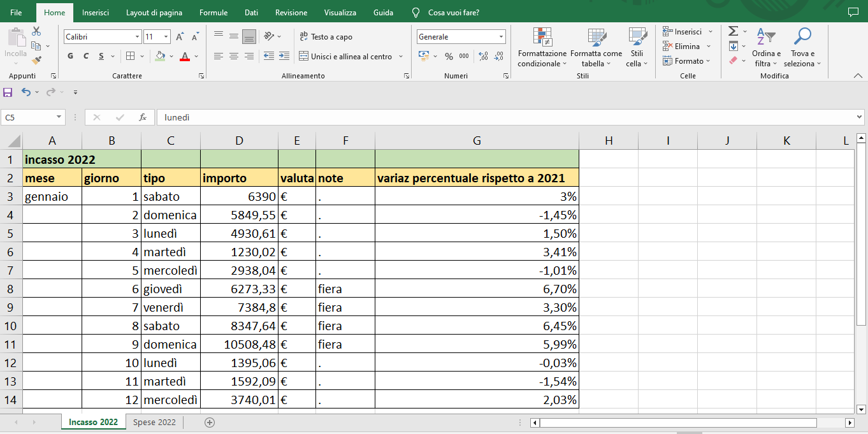Click the vertical scrollbar down arrow
The height and width of the screenshot is (434, 868).
861,409
